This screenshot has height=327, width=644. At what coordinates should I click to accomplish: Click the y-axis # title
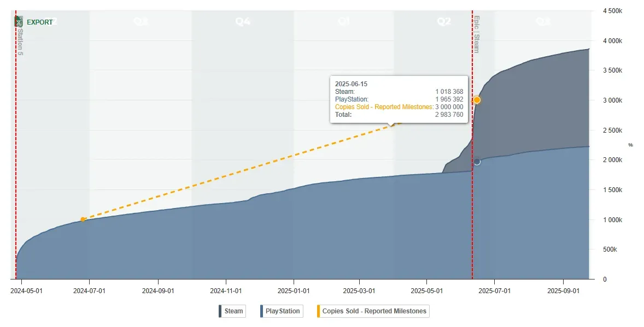[x=630, y=145]
